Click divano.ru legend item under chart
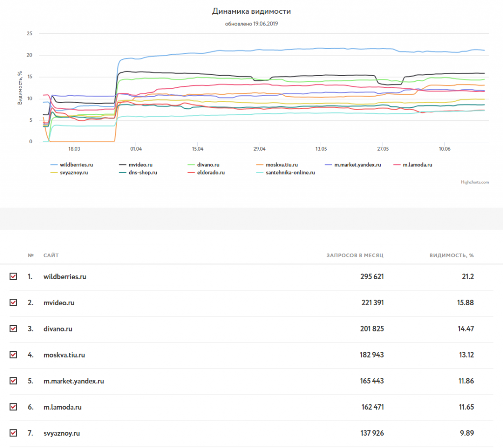 202,165
